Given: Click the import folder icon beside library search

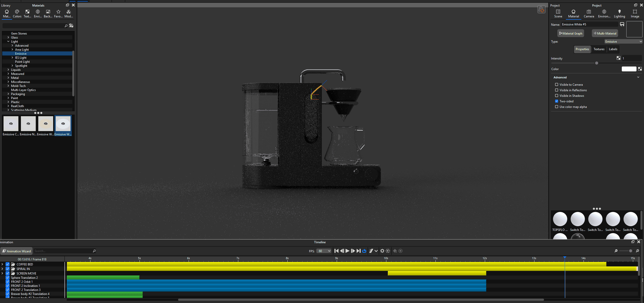Looking at the screenshot, I should click(71, 26).
